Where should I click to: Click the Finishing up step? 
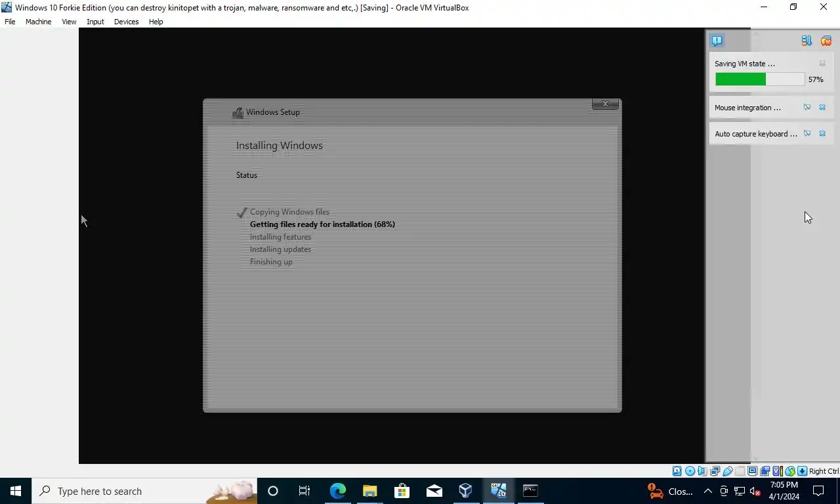tap(271, 262)
